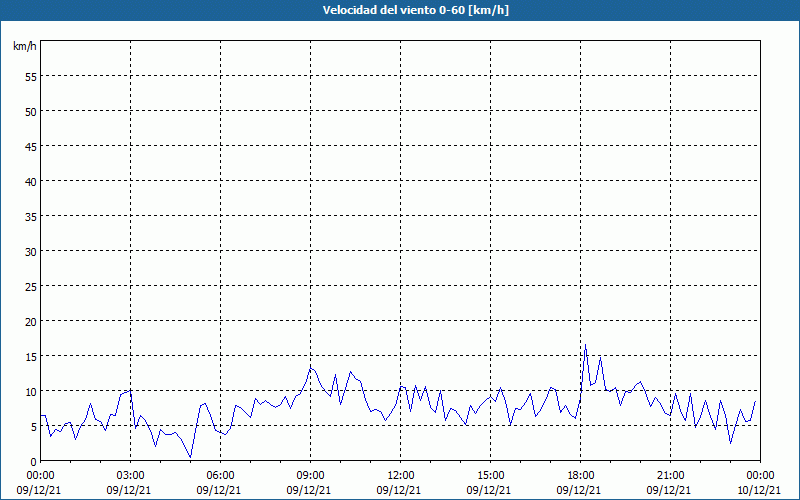Click the y-axis value 55
The height and width of the screenshot is (500, 800).
pyautogui.click(x=31, y=76)
